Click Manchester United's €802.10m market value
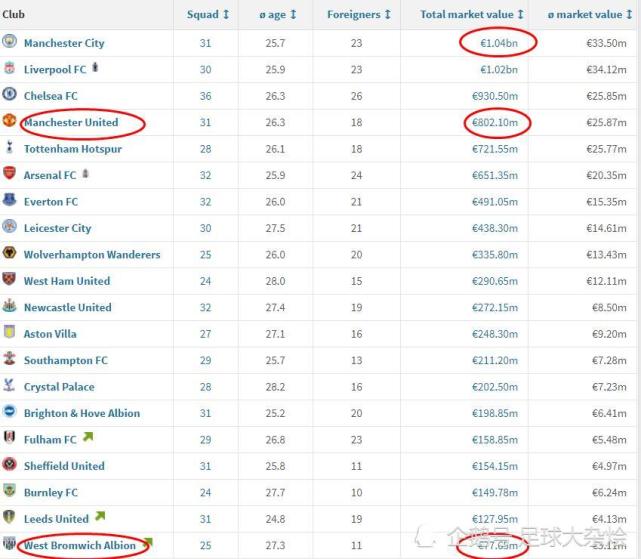This screenshot has width=641, height=559. [x=495, y=122]
